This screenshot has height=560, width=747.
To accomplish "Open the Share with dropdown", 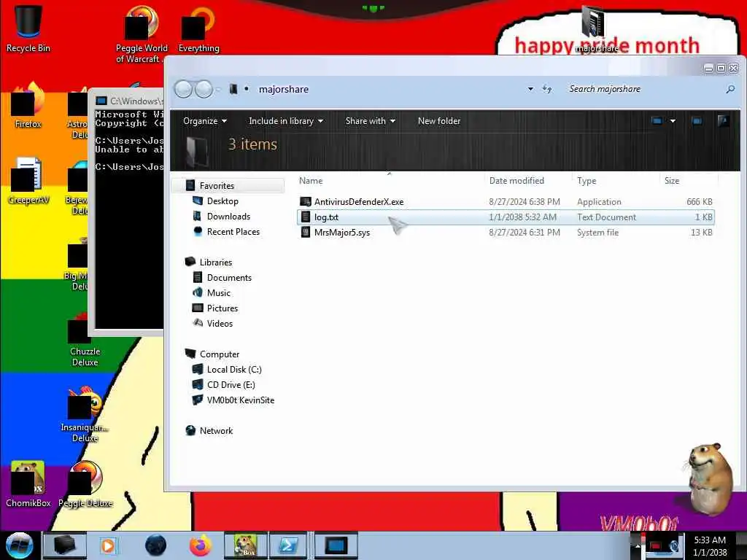I will (x=370, y=121).
